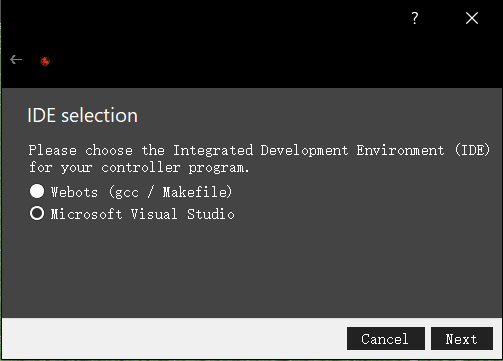Image resolution: width=503 pixels, height=361 pixels.
Task: Proceed with the Next button
Action: point(462,339)
